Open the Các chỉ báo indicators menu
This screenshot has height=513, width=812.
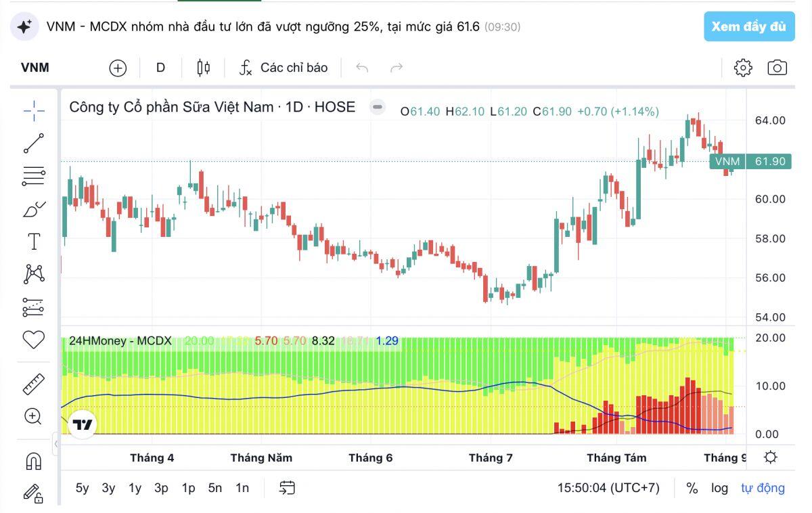pyautogui.click(x=284, y=68)
